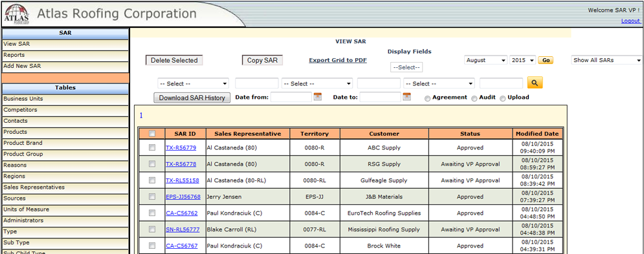
Task: Open the Product Brand table
Action: point(66,143)
